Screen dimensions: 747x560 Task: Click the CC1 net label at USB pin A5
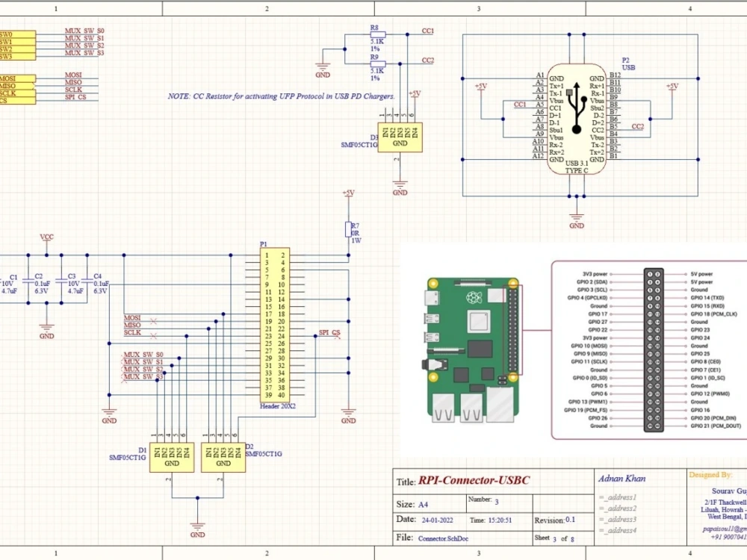[520, 105]
